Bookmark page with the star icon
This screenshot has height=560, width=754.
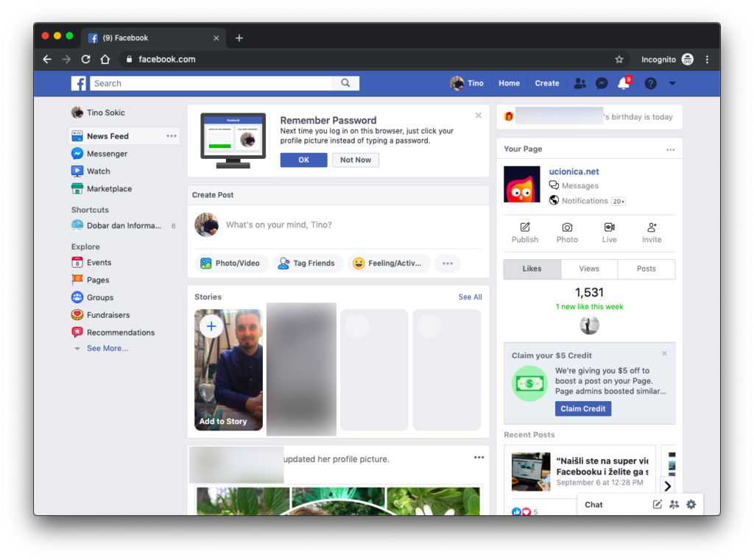[x=619, y=60]
